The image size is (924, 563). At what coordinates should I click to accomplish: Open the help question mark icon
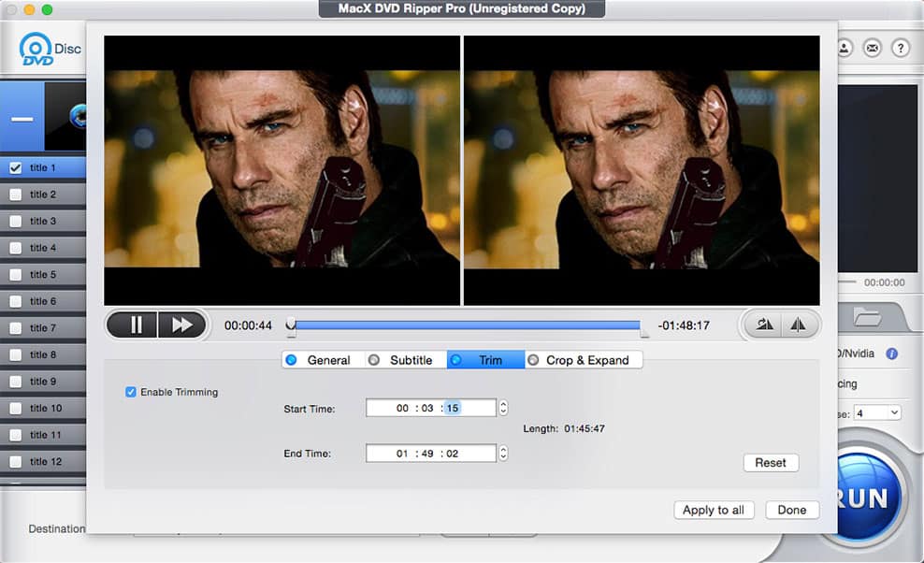tap(901, 49)
